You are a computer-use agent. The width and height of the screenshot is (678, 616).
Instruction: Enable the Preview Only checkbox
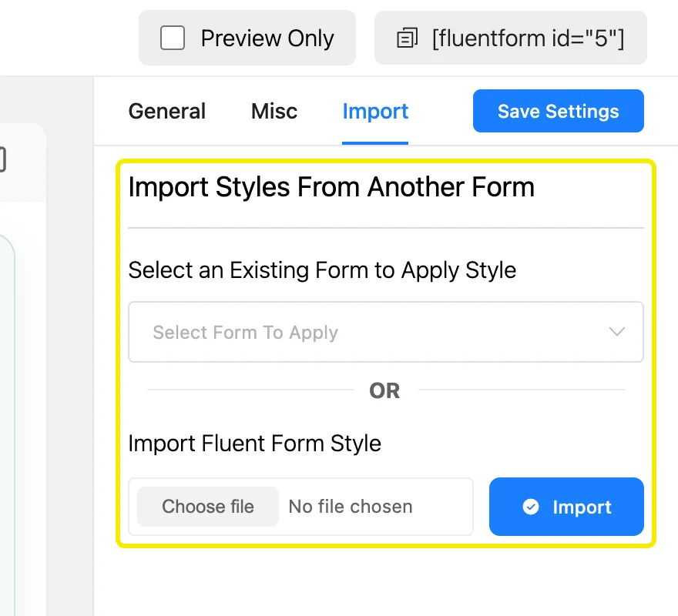[x=173, y=38]
